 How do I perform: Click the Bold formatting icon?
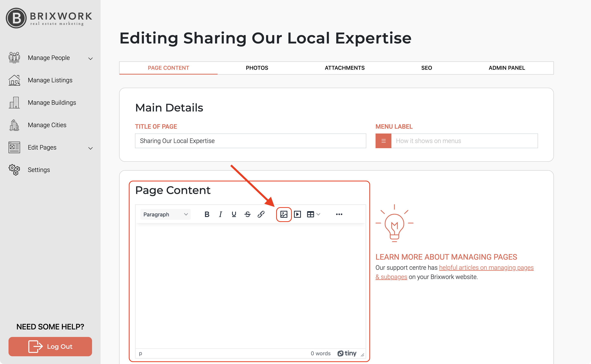click(x=207, y=214)
